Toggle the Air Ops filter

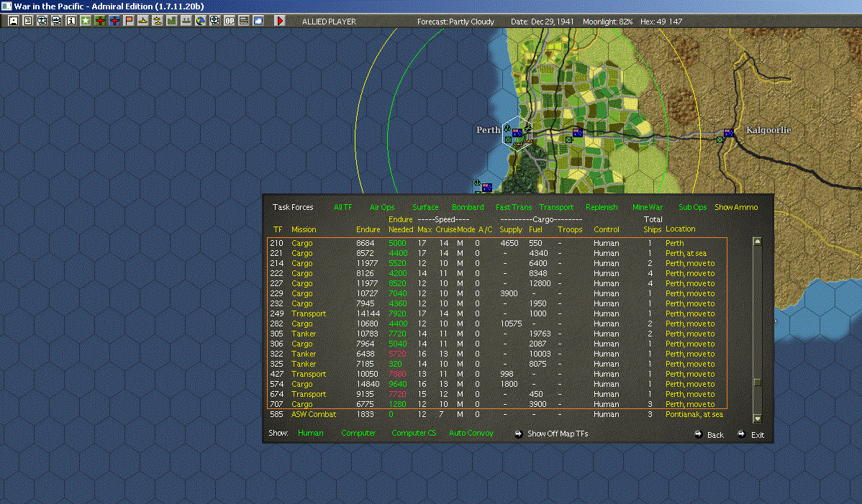coord(382,207)
